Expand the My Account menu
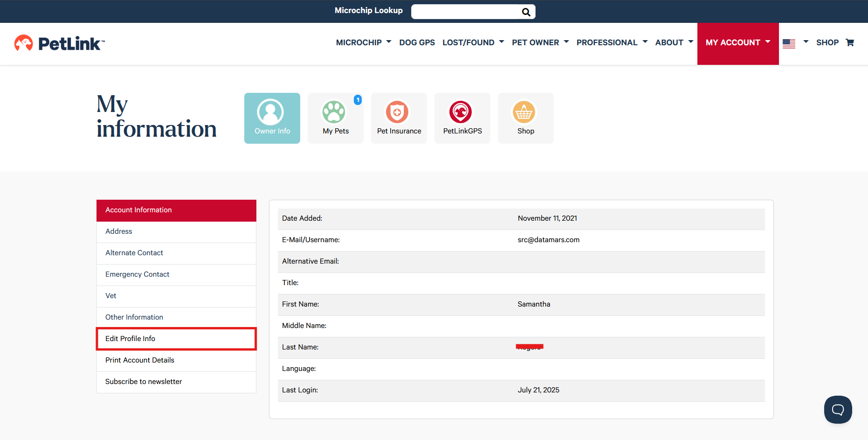 click(737, 42)
